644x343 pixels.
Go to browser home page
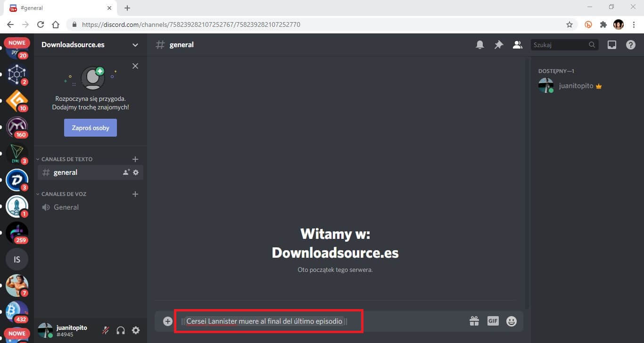[56, 24]
